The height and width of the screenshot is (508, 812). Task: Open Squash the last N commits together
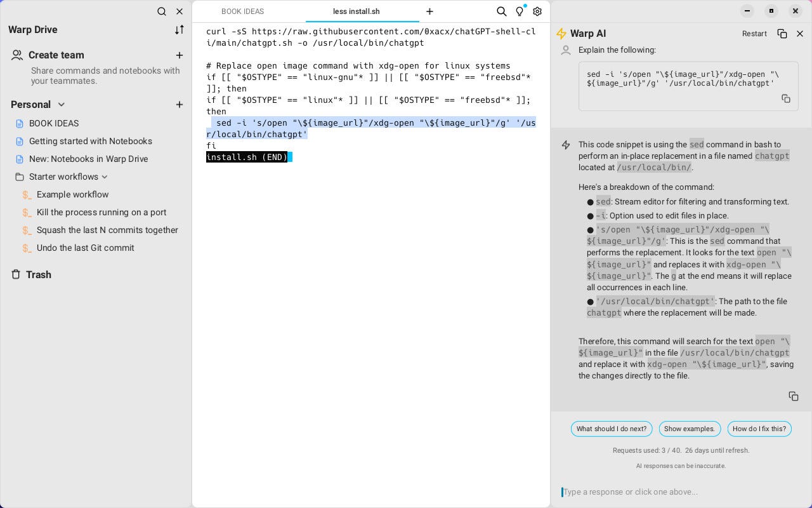click(107, 230)
